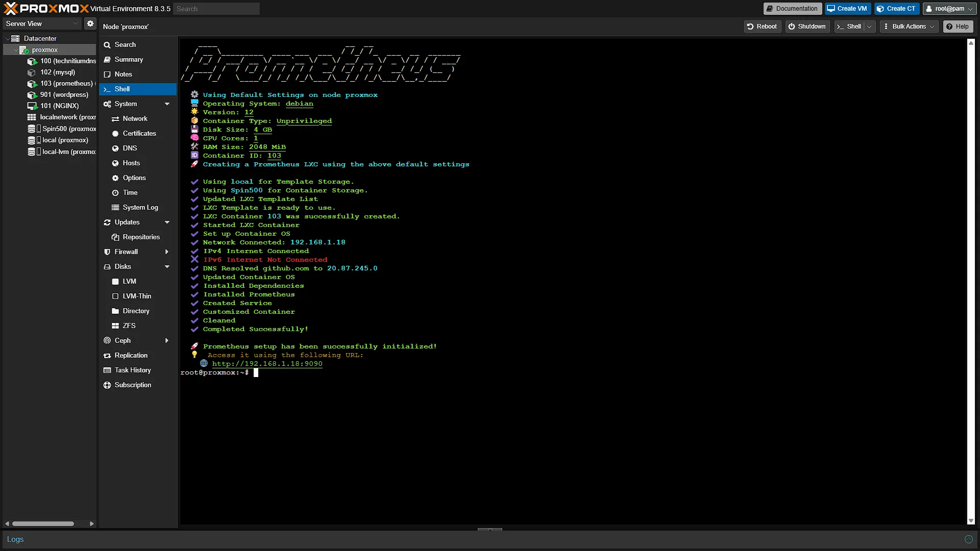Open Server View dropdown
Screen dimensions: 980x551
pos(42,23)
